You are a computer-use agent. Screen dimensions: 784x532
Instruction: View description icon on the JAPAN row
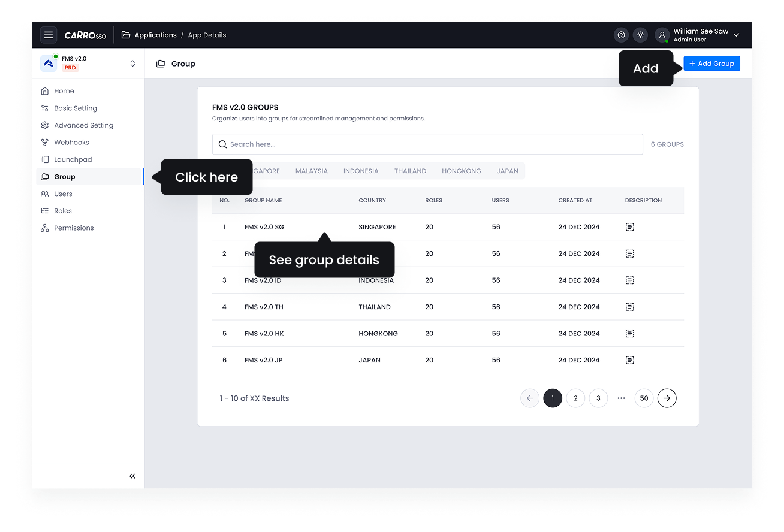click(x=629, y=359)
